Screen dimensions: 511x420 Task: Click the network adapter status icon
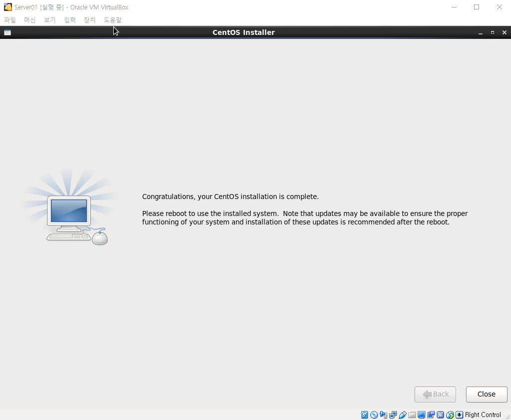(x=393, y=415)
